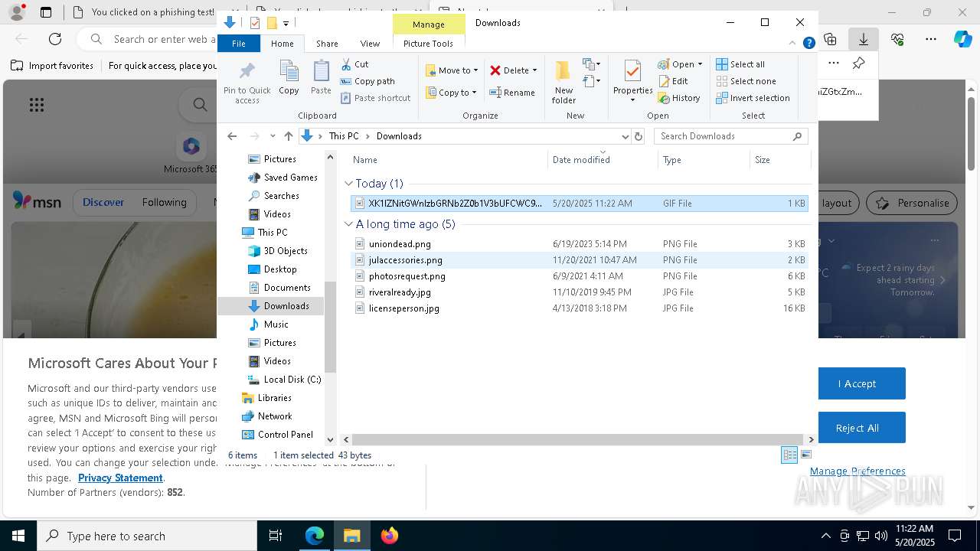Image resolution: width=980 pixels, height=551 pixels.
Task: Open 3D Objects in navigation pane
Action: [x=277, y=251]
